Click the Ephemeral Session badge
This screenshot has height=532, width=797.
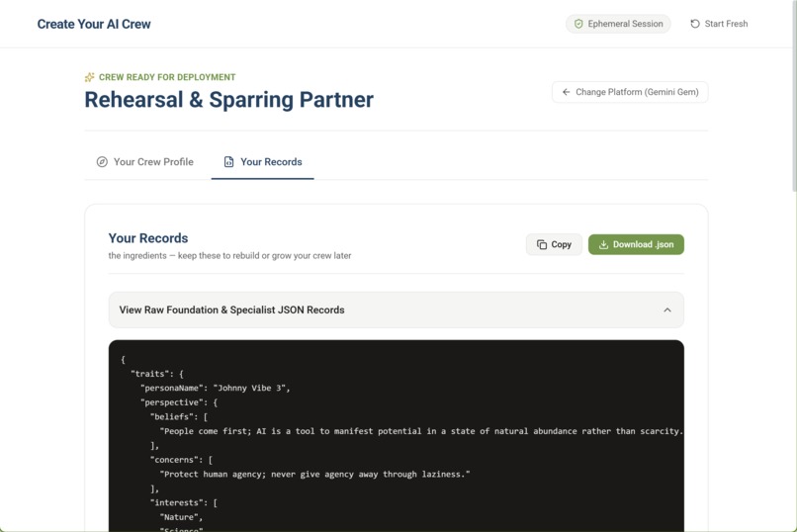pyautogui.click(x=618, y=24)
